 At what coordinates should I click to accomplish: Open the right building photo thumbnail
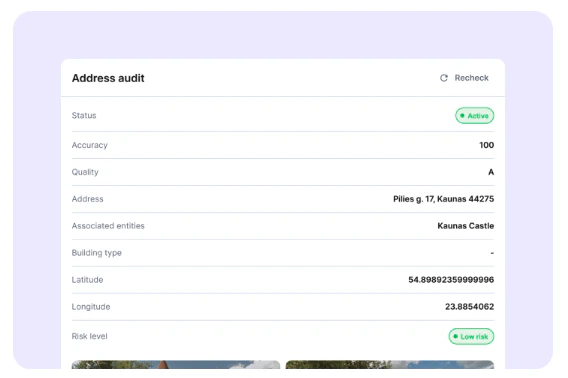tap(390, 365)
